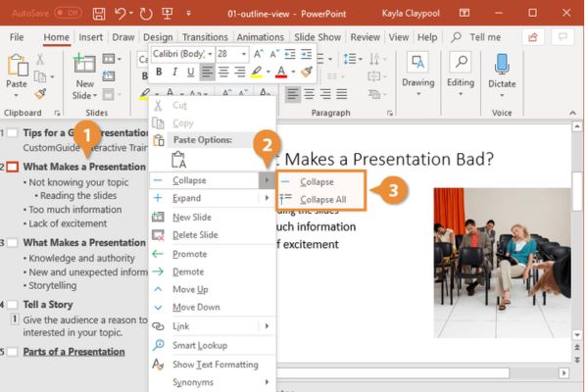Open the Link submenu in context menu

[x=213, y=326]
